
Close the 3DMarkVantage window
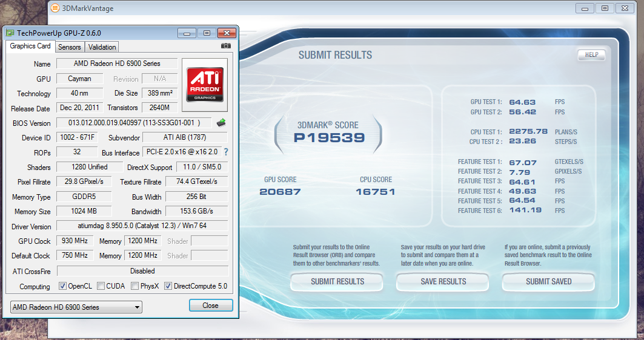(x=625, y=8)
